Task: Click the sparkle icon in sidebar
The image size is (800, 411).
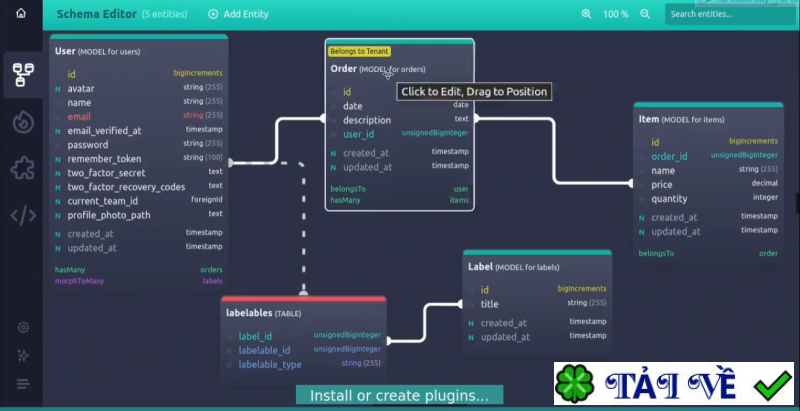Action: [x=23, y=355]
